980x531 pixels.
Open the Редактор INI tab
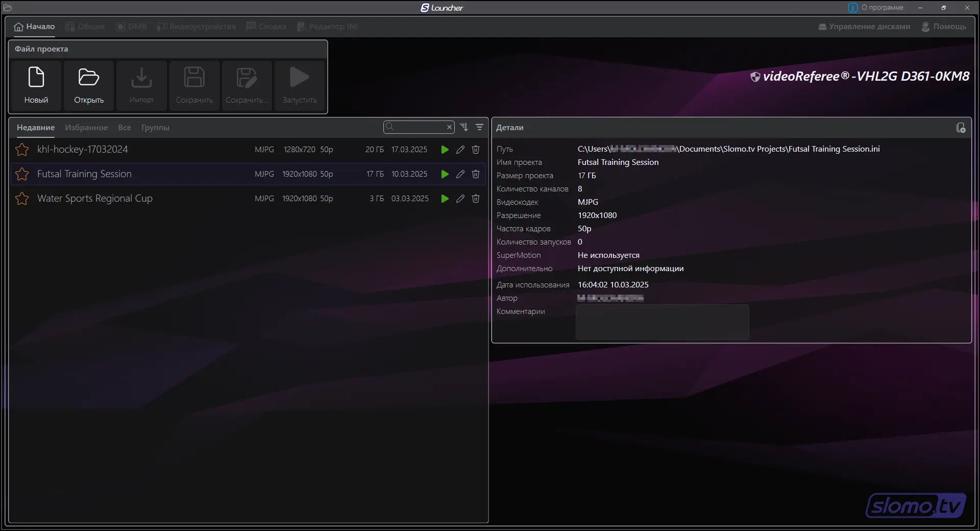coord(327,27)
